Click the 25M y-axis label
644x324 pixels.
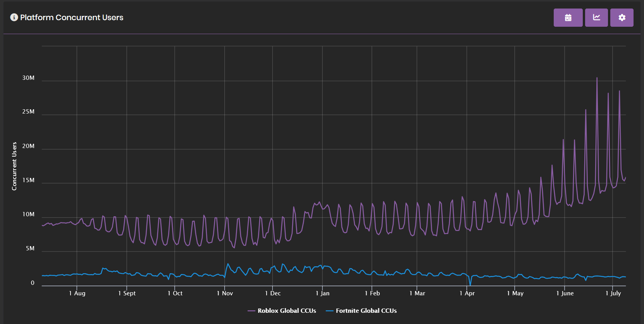[28, 112]
